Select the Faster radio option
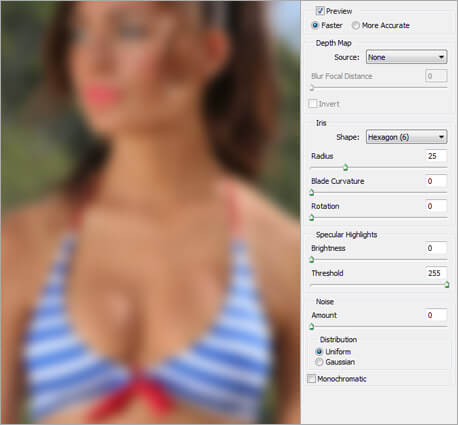This screenshot has height=425, width=458. click(x=315, y=25)
